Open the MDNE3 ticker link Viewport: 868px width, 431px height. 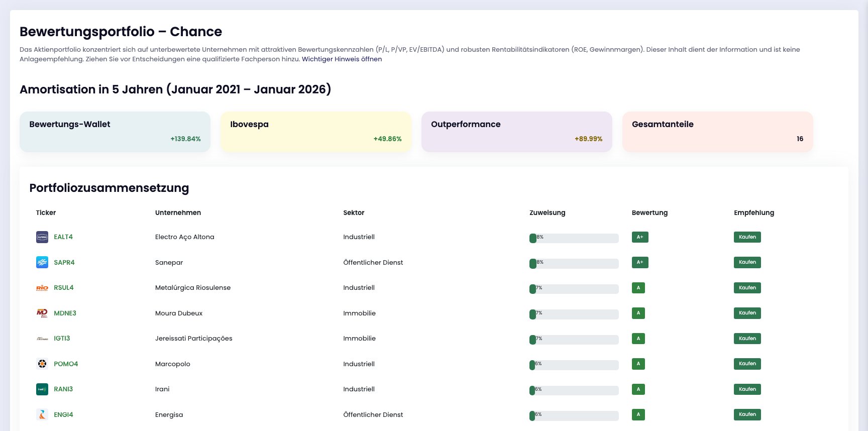pyautogui.click(x=65, y=313)
